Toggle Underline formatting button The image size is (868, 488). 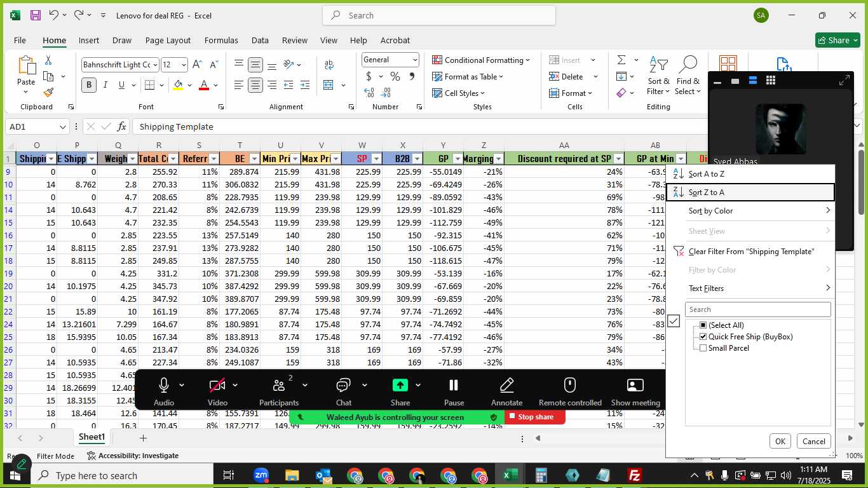121,85
